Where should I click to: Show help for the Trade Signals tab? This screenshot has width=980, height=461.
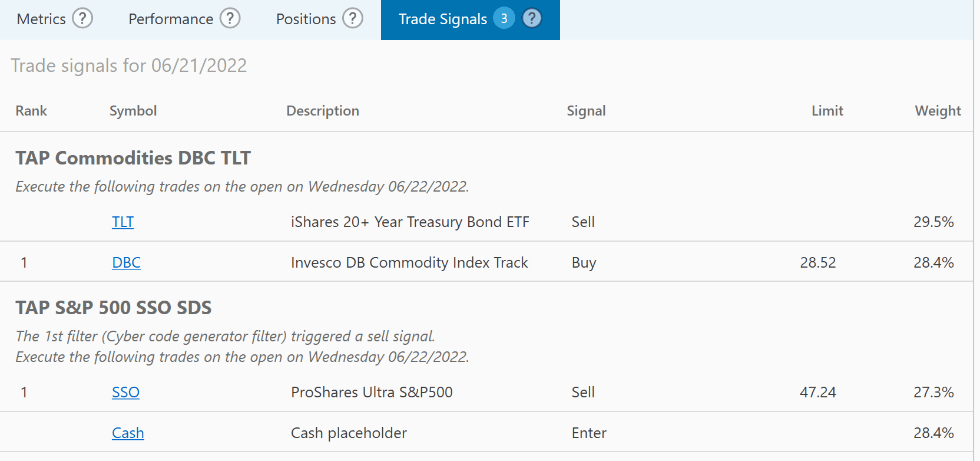click(x=532, y=19)
